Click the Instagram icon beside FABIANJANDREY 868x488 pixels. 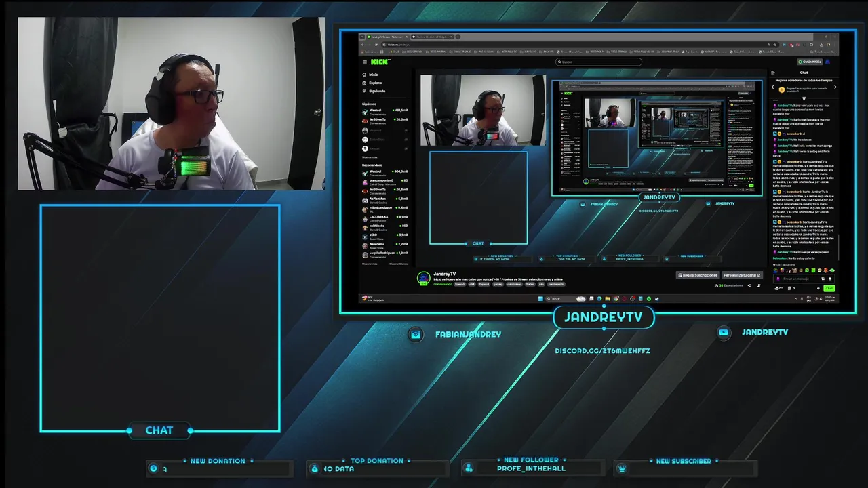coord(416,334)
